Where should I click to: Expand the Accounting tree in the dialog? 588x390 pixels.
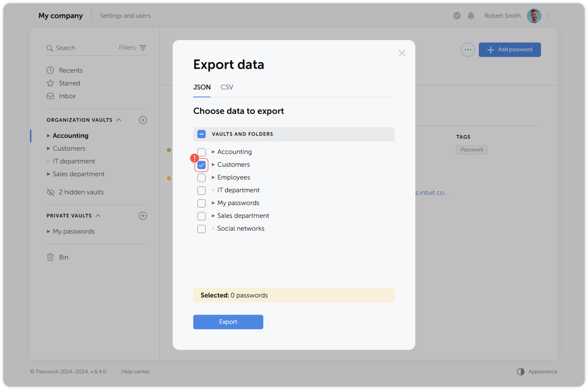(213, 152)
